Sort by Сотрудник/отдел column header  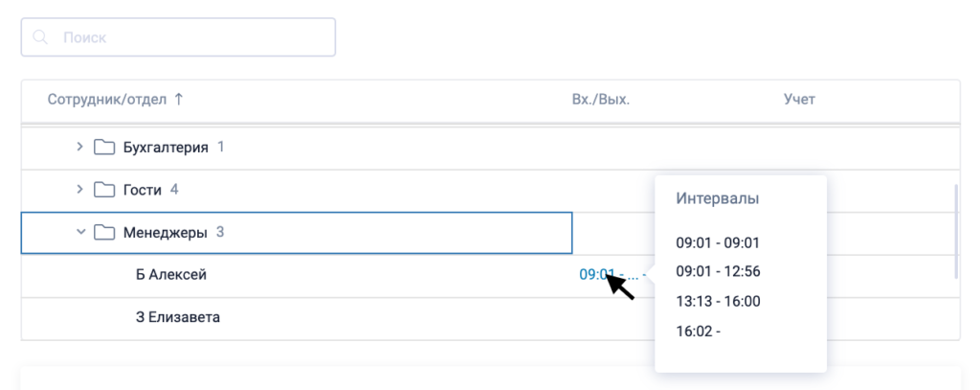tap(106, 99)
